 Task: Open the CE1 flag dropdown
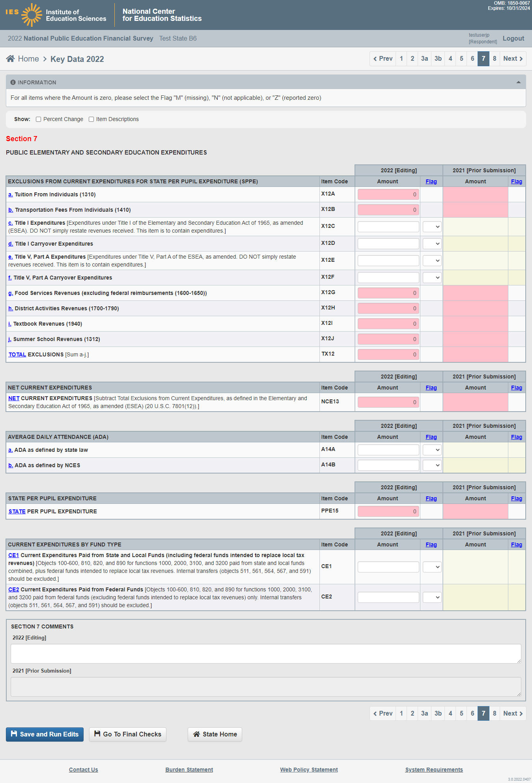click(x=432, y=567)
